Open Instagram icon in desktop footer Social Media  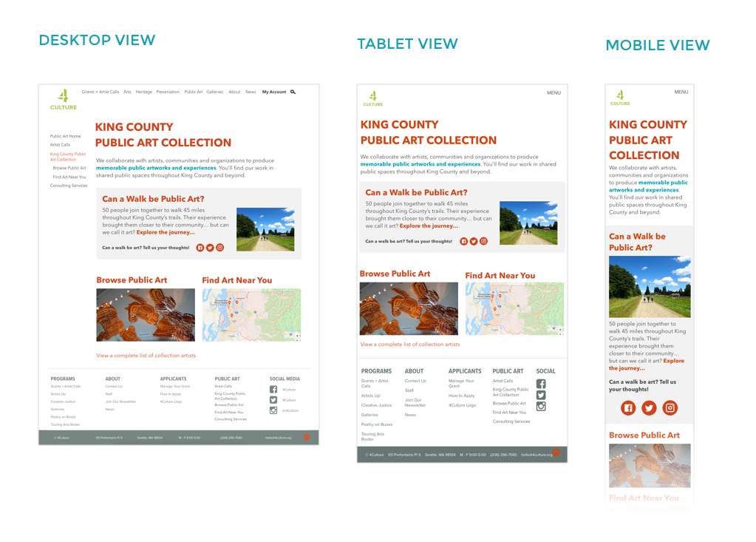coord(273,410)
